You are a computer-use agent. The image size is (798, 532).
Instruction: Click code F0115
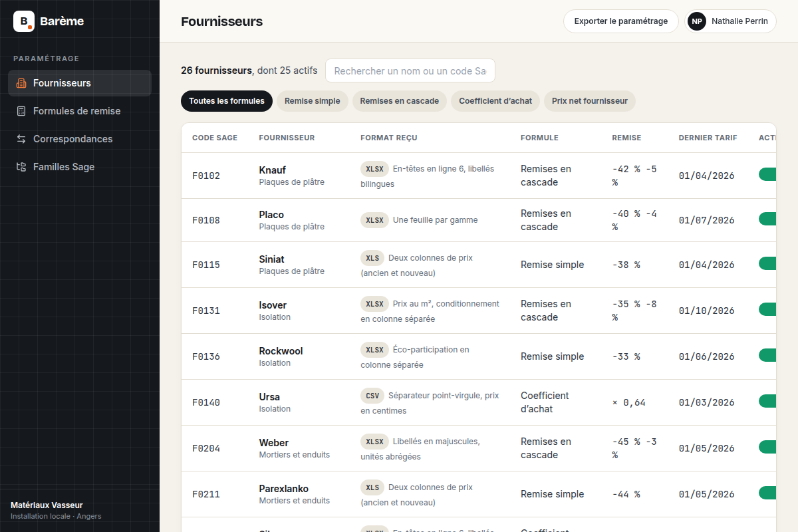(206, 265)
